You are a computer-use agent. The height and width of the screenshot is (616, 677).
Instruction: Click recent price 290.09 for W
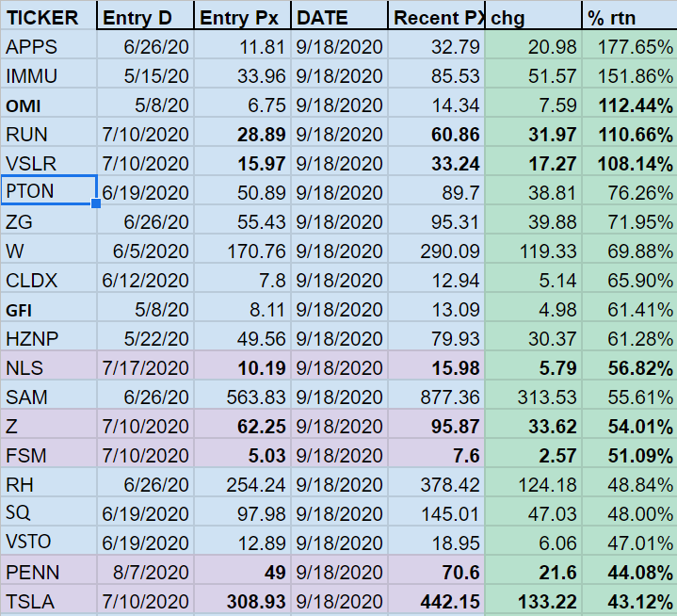pos(437,250)
